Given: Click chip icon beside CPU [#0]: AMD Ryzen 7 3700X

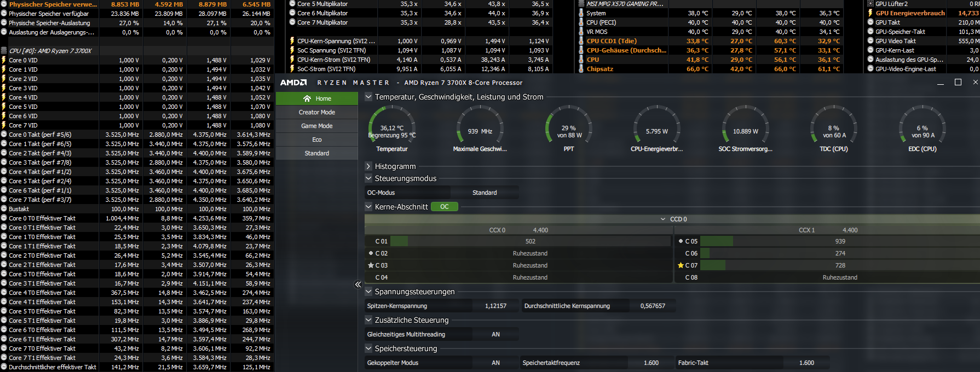Looking at the screenshot, I should pos(4,51).
